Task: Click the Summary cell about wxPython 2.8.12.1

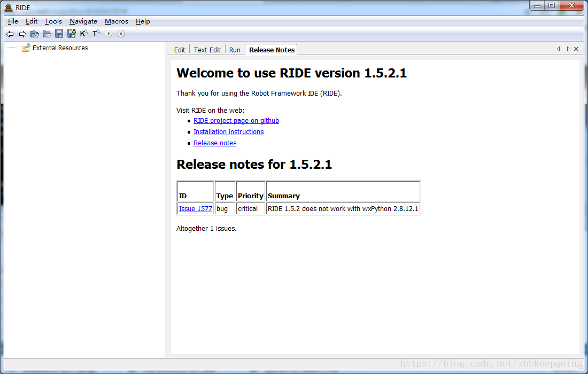Action: (x=343, y=209)
